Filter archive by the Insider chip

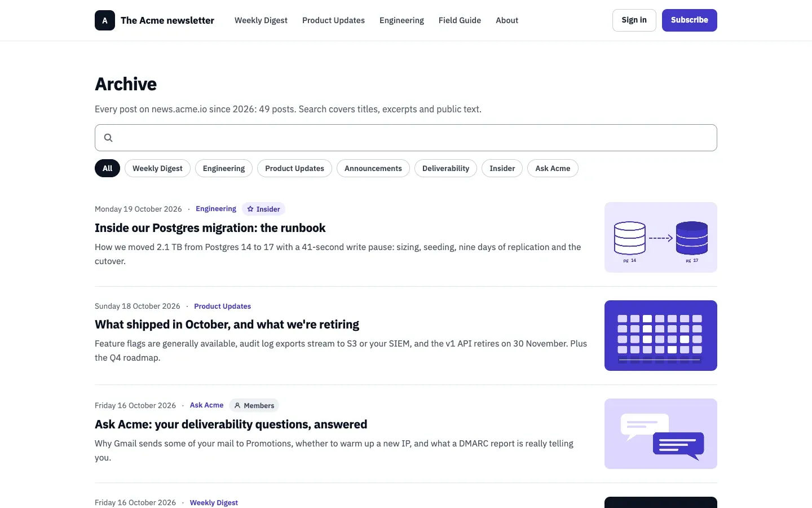point(502,168)
